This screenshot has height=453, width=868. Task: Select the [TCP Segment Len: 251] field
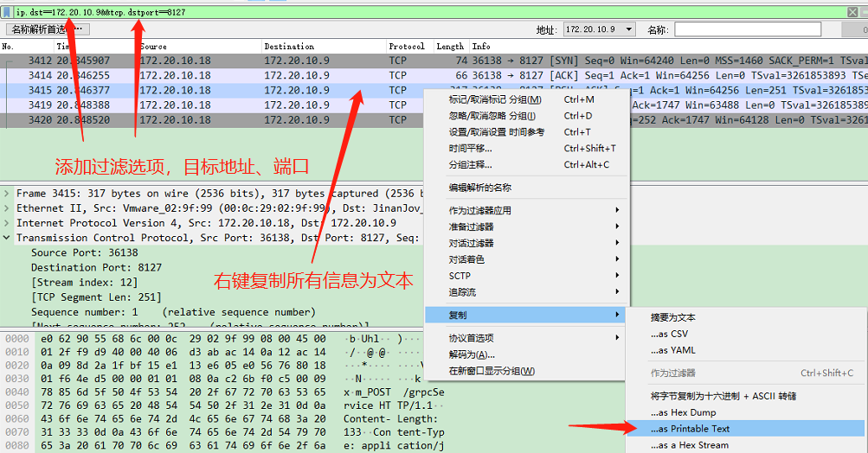tap(96, 297)
